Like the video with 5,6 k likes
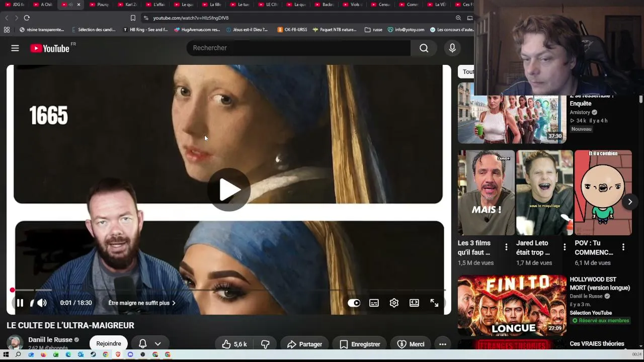Image resolution: width=644 pixels, height=362 pixels. [234, 344]
